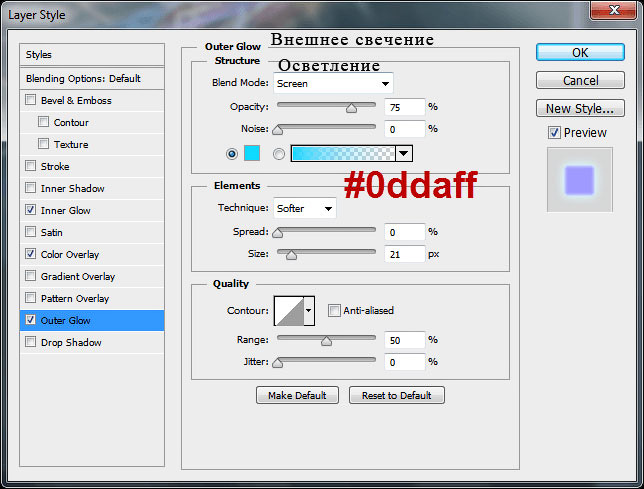Screen dimensions: 644x489
Task: Open the Inner Glow settings label
Action: (x=65, y=211)
